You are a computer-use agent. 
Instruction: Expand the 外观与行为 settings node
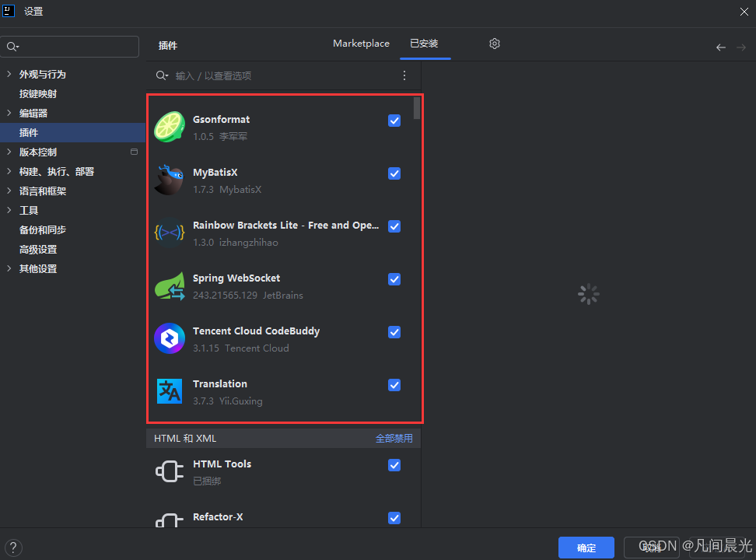(x=9, y=74)
